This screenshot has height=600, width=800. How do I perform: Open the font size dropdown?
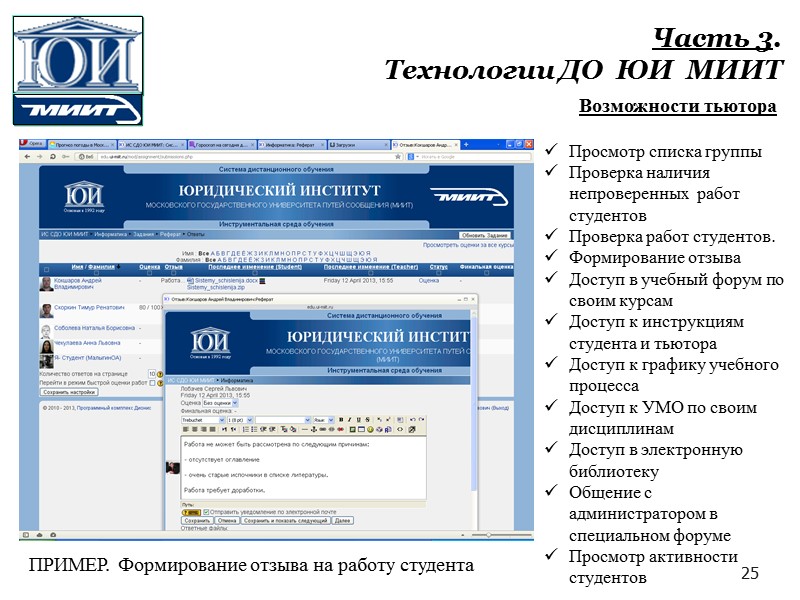(240, 420)
